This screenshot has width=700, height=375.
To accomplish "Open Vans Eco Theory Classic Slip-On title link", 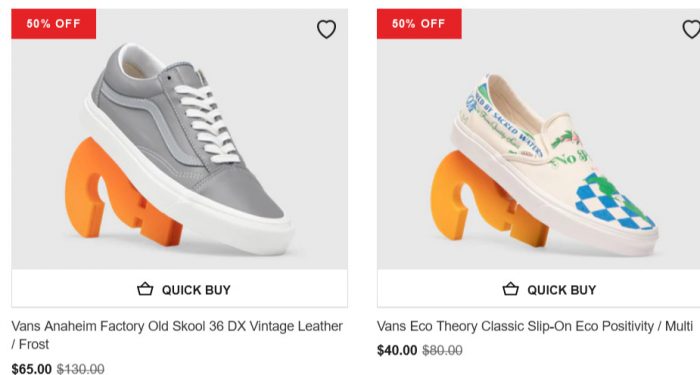I will [x=535, y=326].
